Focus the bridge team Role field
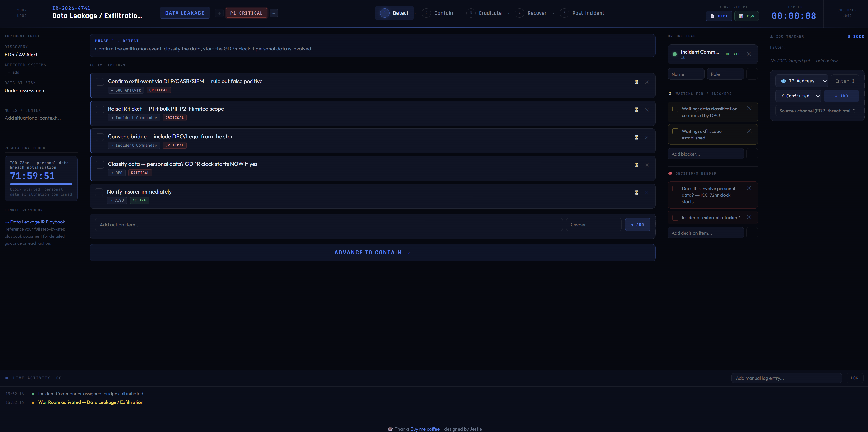The image size is (868, 432). (725, 74)
